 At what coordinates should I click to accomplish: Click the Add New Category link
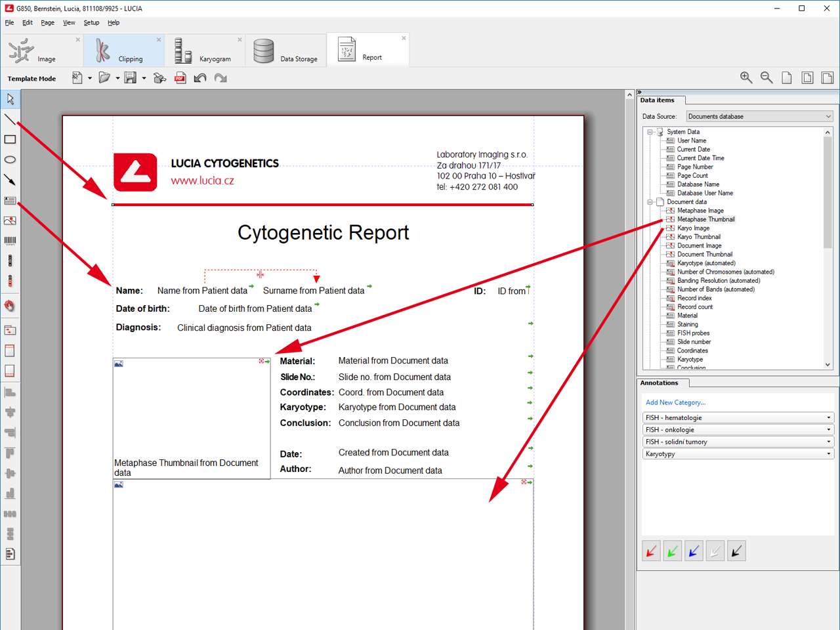pyautogui.click(x=675, y=402)
